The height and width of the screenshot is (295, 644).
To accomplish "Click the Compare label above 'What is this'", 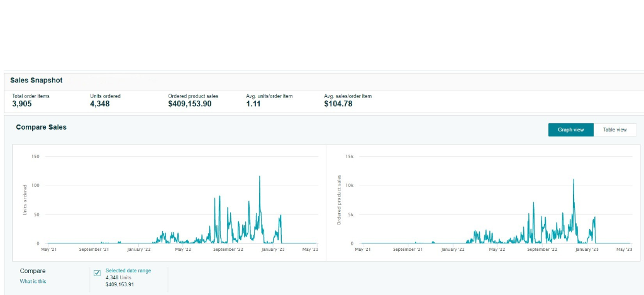I will [x=33, y=271].
